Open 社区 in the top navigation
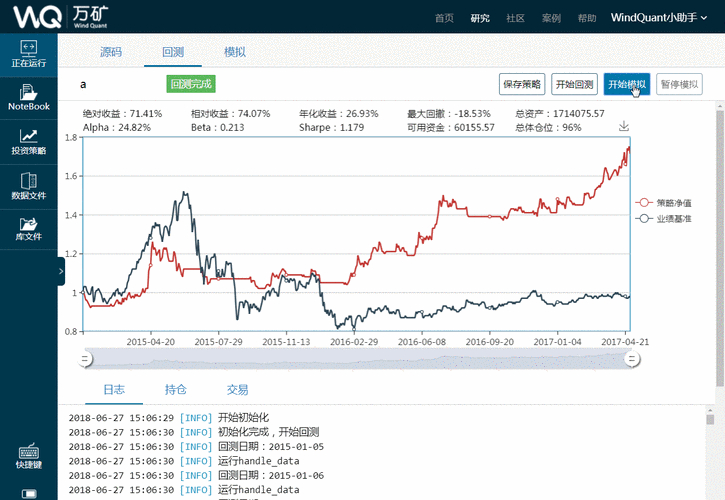This screenshot has height=500, width=725. pyautogui.click(x=515, y=18)
